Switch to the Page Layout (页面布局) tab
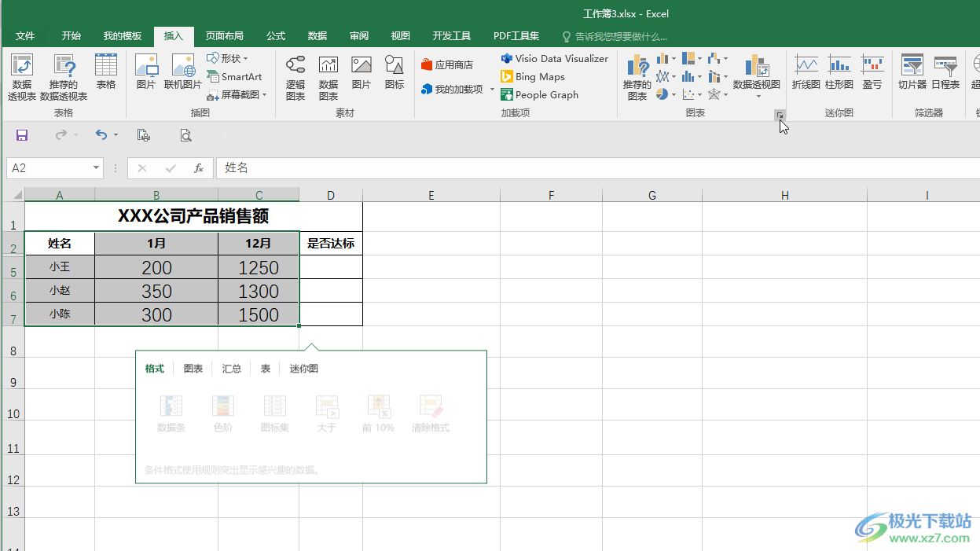 pos(225,36)
